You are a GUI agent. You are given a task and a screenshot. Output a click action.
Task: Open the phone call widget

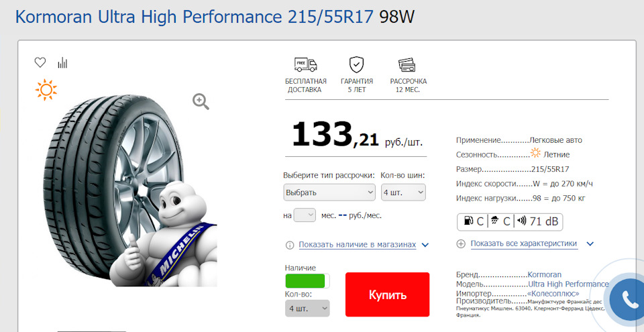pos(628,299)
